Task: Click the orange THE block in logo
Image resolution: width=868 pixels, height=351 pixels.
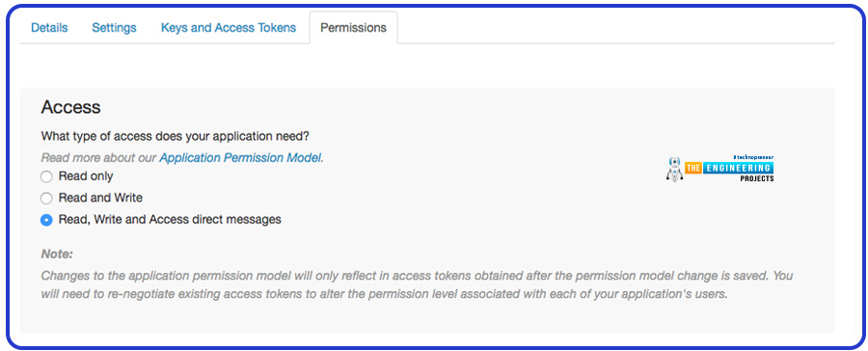Action: click(693, 169)
